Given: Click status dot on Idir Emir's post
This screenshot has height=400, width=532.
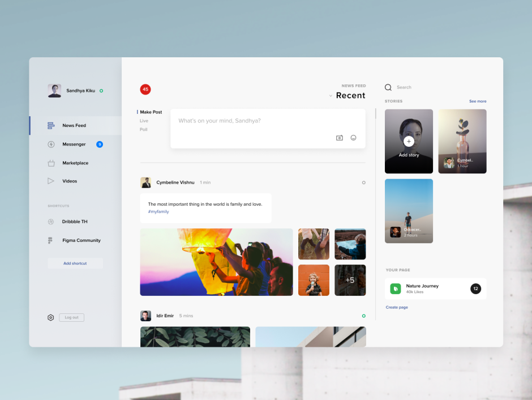Looking at the screenshot, I should tap(363, 316).
